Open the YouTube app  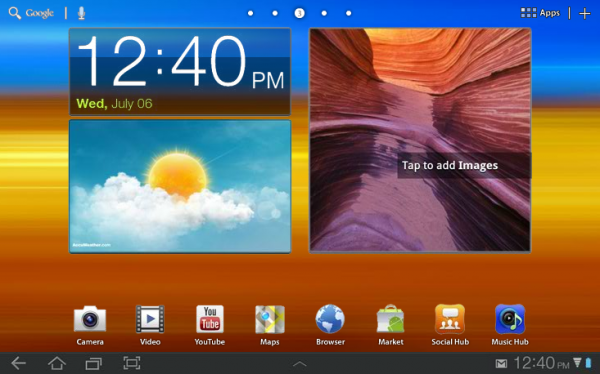tap(210, 325)
